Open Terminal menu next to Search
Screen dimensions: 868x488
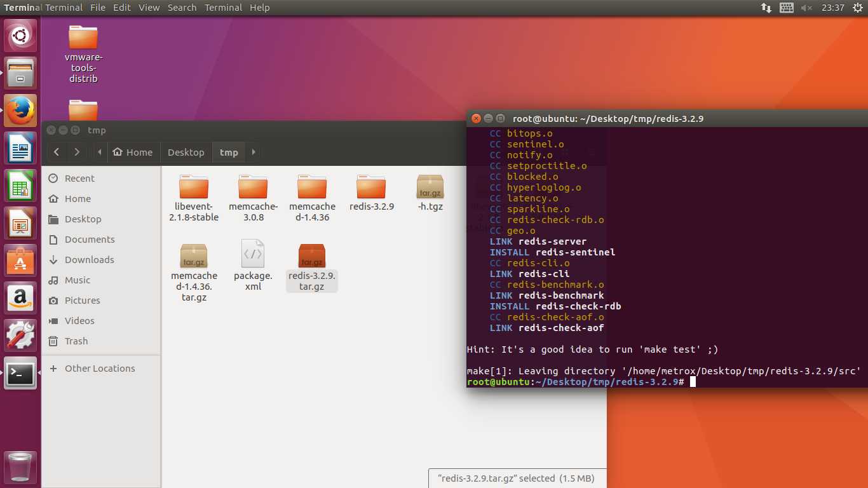[223, 8]
